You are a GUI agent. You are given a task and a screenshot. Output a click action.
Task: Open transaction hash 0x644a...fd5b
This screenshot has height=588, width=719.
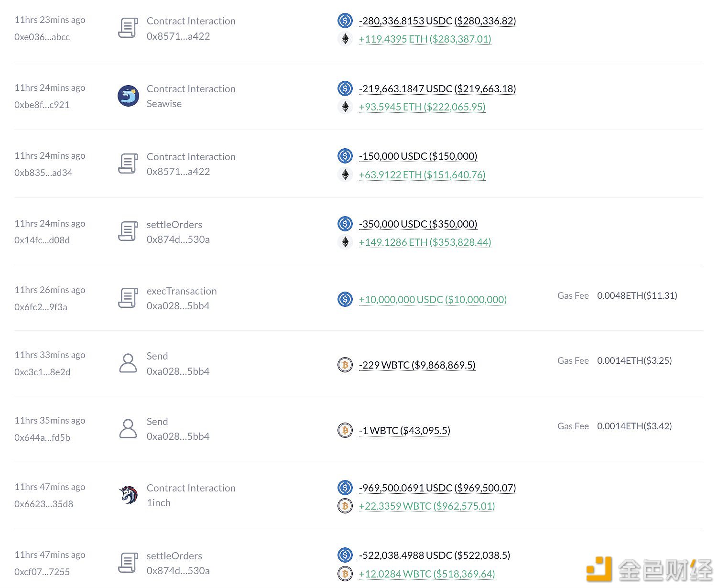(42, 437)
